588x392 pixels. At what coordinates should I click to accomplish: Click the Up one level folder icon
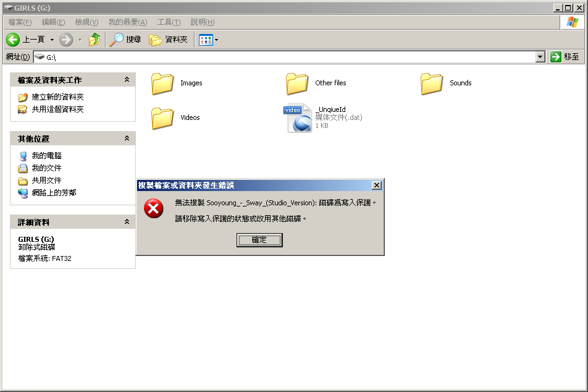pos(94,40)
